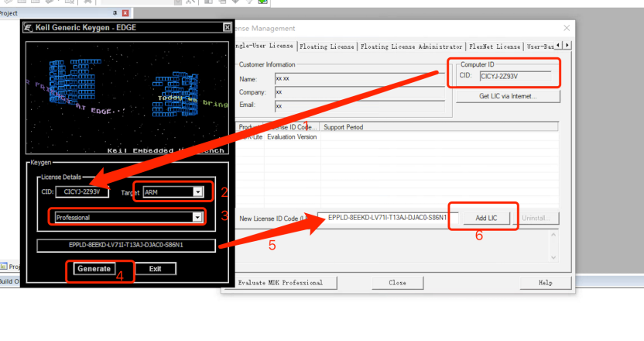This screenshot has width=644, height=341.
Task: Open Help in License Management dialog
Action: (546, 283)
